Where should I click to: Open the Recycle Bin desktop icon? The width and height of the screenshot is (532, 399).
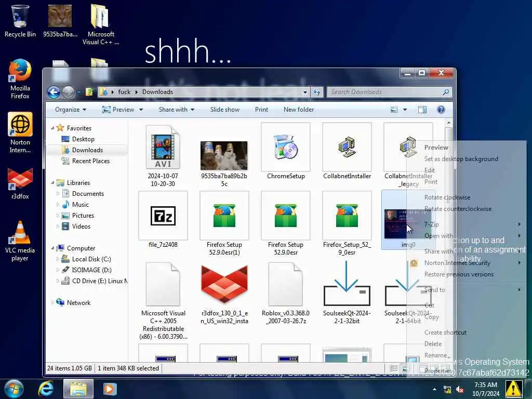[x=20, y=21]
